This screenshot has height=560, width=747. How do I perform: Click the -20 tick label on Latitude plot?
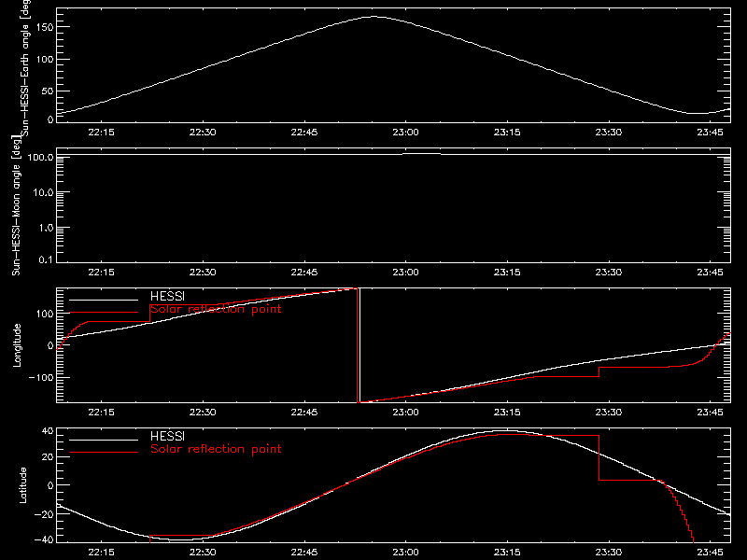click(x=44, y=514)
